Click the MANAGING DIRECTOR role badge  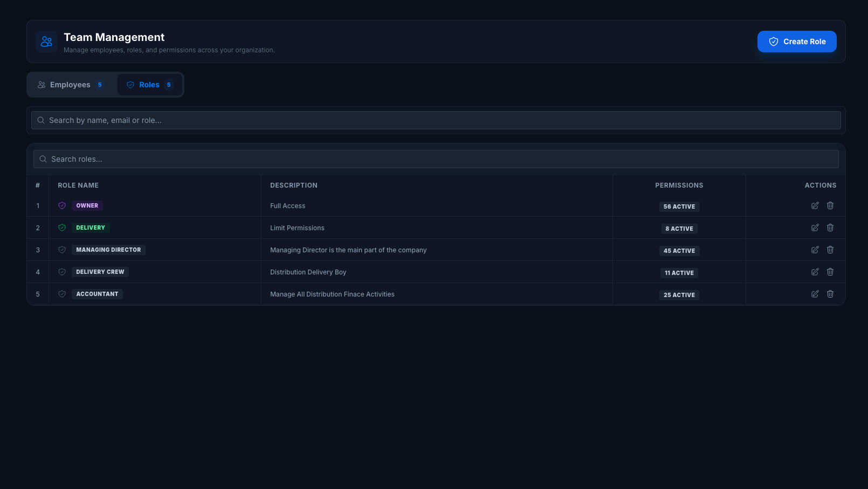tap(108, 250)
